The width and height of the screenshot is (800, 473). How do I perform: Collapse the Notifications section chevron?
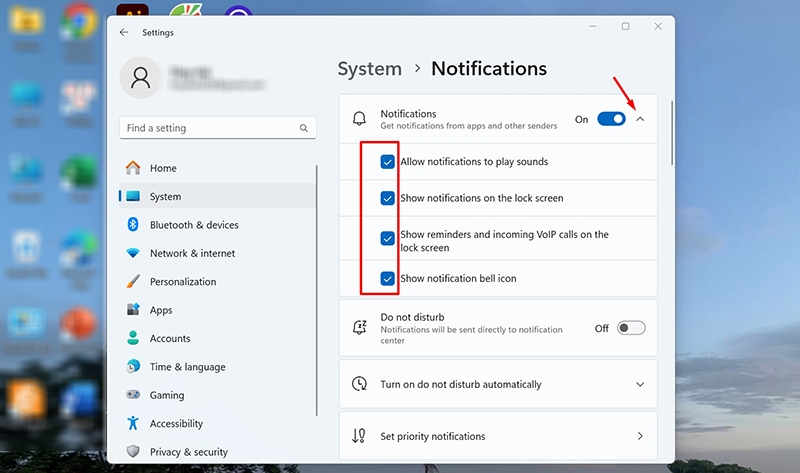640,119
